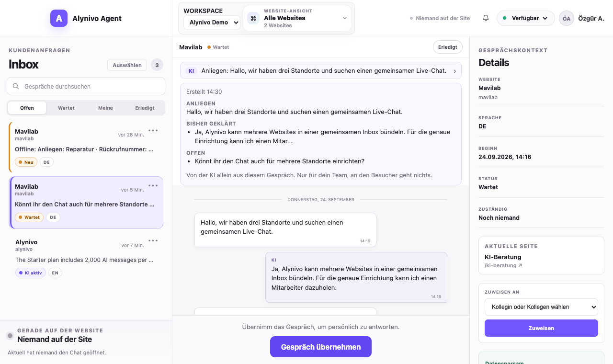Screen dimensions: 613x364
Task: Click the Zuweisen button
Action: point(541,328)
